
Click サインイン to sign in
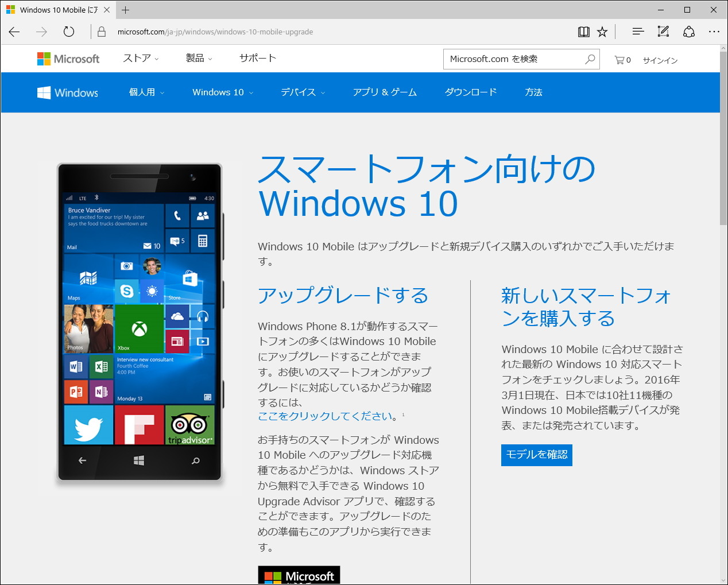click(x=660, y=60)
